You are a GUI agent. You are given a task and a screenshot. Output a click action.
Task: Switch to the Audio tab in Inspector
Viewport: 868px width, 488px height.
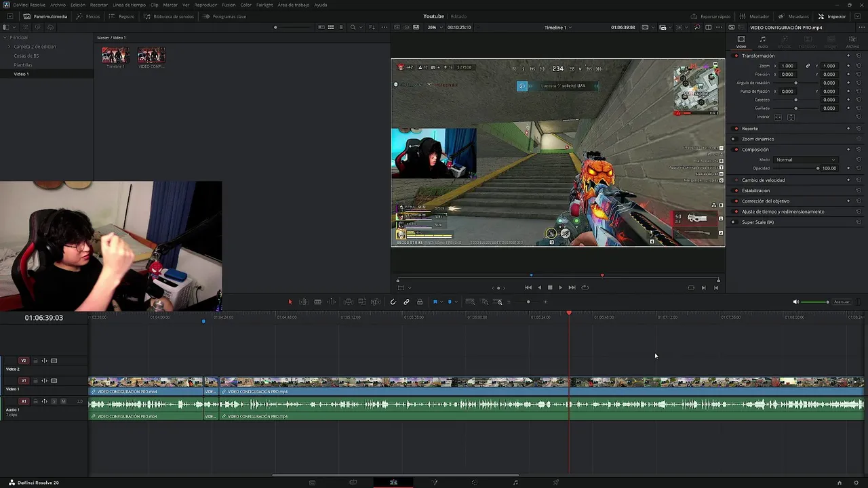tap(763, 42)
